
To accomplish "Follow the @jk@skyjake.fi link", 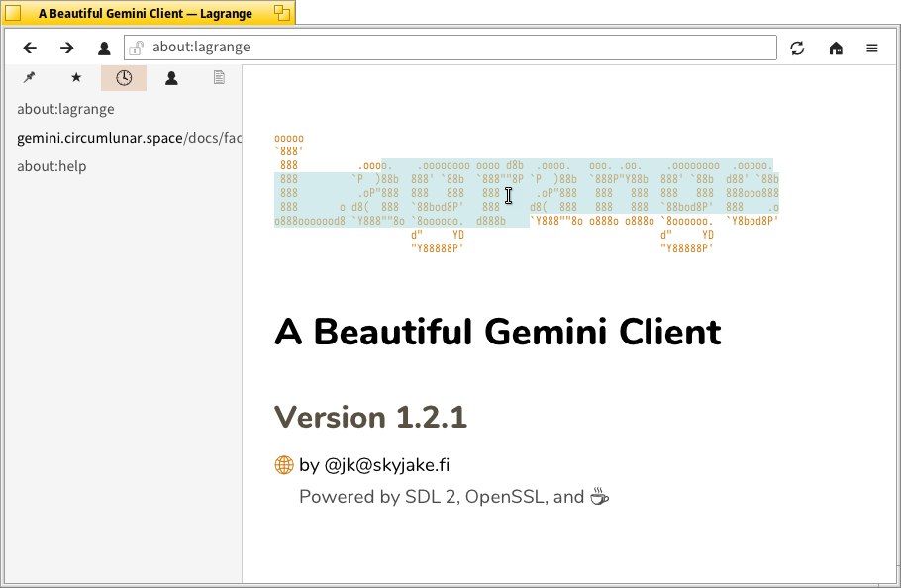I will [x=374, y=465].
